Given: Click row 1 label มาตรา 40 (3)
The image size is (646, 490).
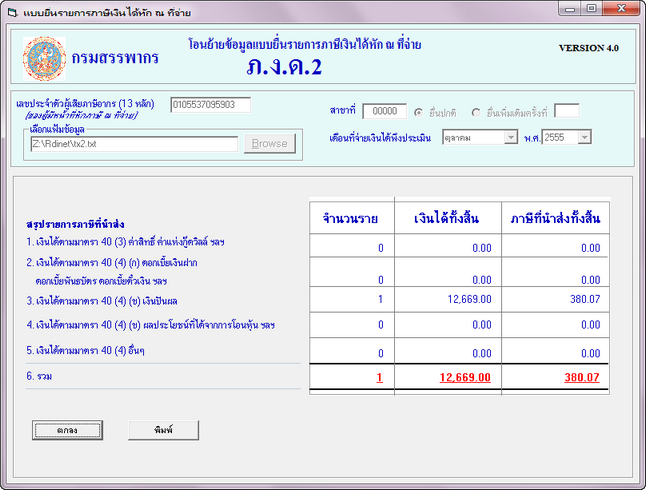Looking at the screenshot, I should click(125, 242).
